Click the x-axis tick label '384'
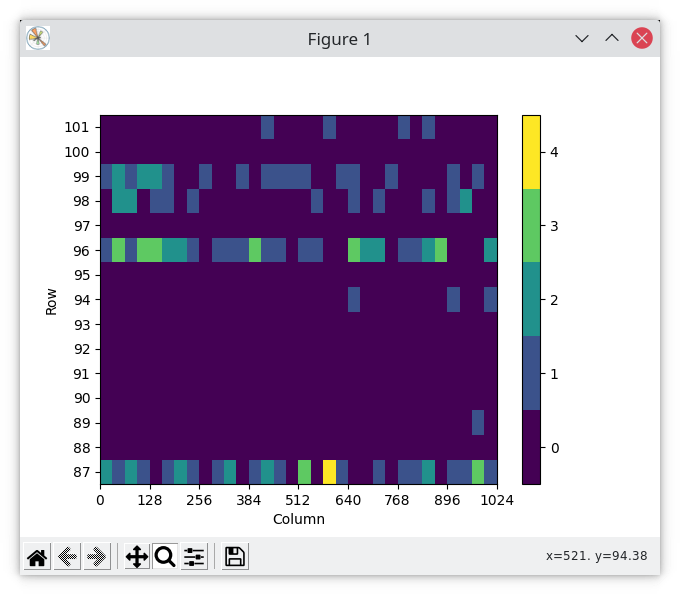Viewport: 680px width, 595px height. pos(248,500)
